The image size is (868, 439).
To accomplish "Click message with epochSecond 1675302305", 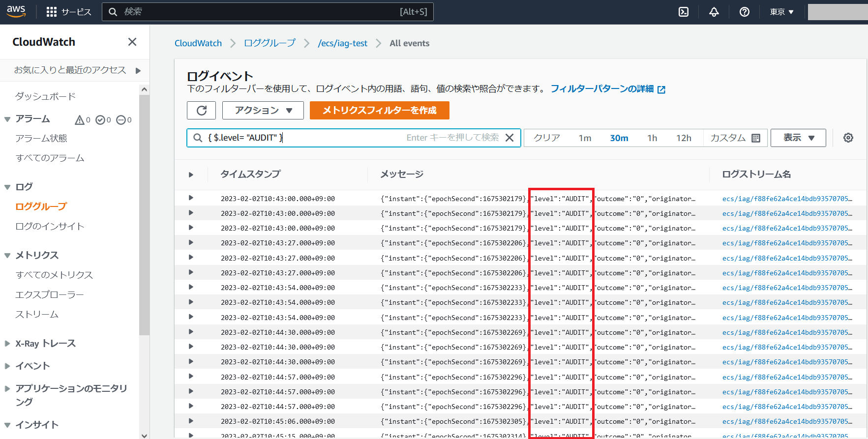I will [x=538, y=421].
